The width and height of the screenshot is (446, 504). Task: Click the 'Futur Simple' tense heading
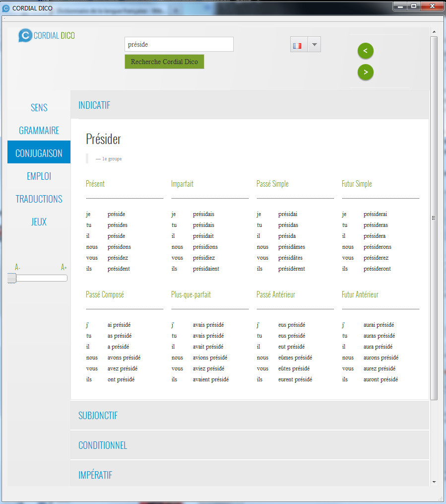point(357,184)
